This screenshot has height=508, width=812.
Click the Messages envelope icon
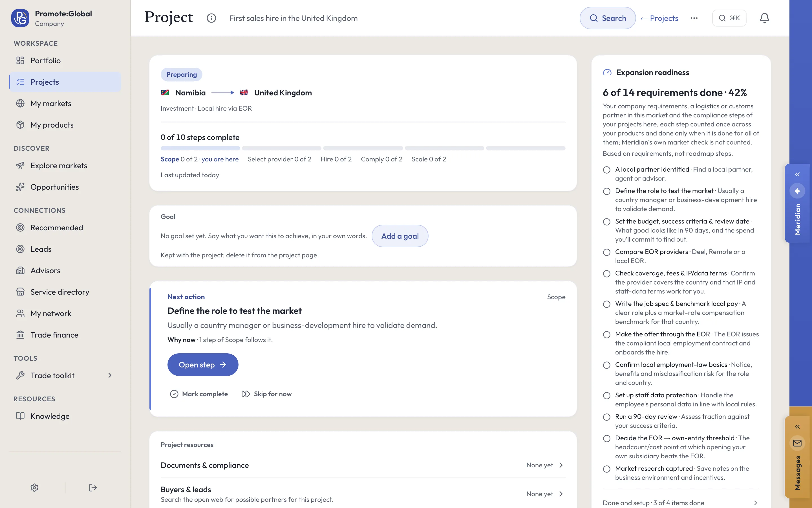(x=797, y=443)
